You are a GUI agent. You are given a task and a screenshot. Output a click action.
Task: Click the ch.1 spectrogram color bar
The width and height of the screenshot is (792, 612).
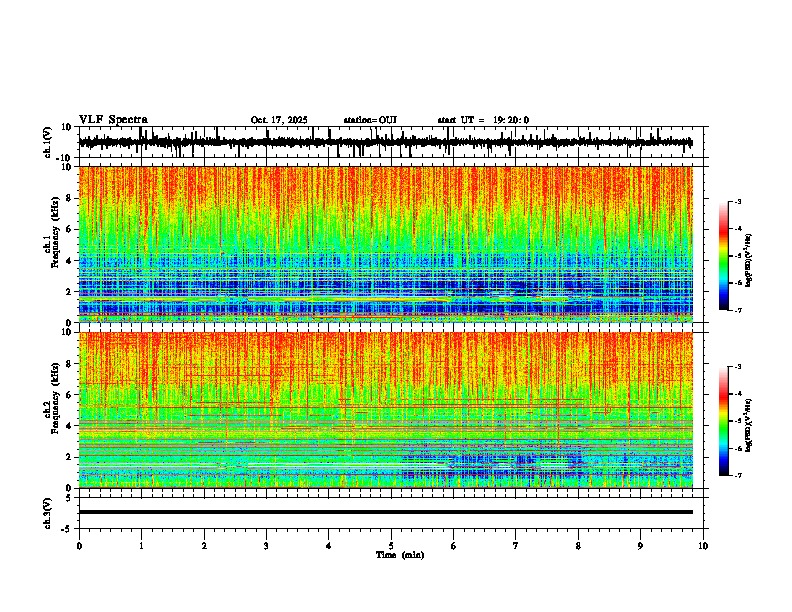[x=724, y=256]
